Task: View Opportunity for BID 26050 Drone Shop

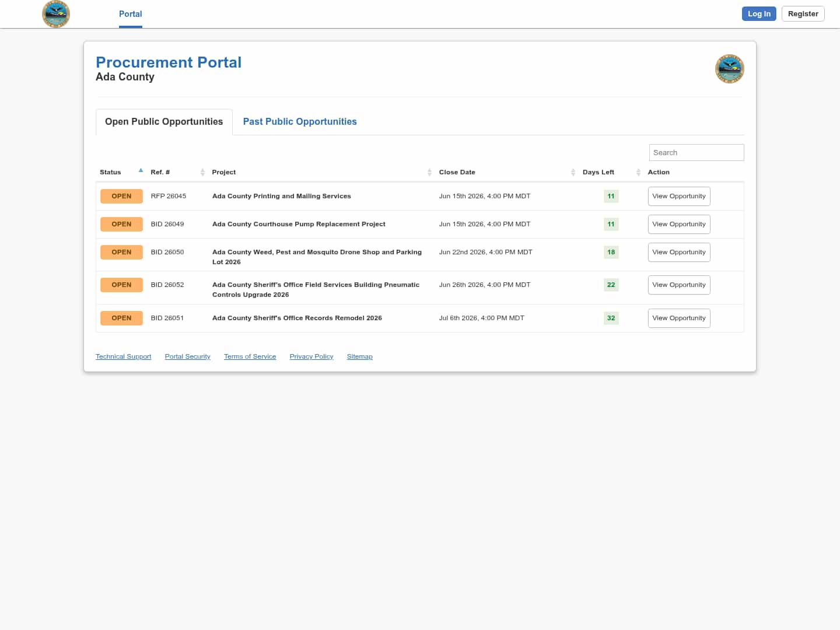Action: (679, 252)
